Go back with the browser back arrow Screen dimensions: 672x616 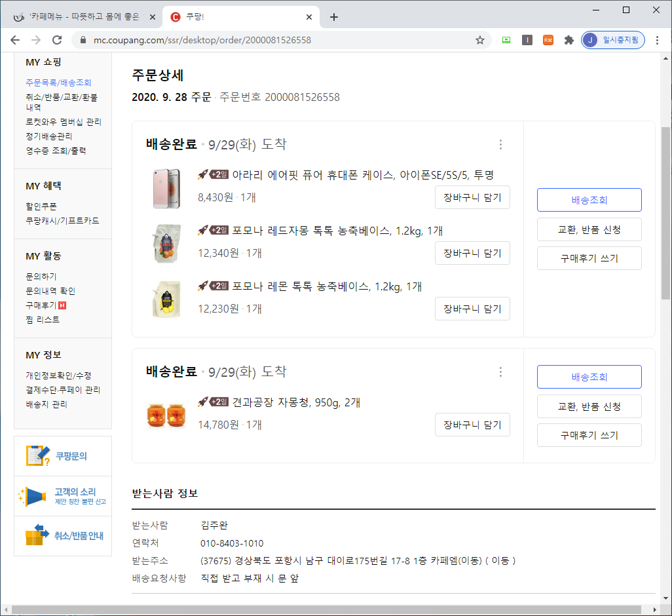[x=15, y=40]
